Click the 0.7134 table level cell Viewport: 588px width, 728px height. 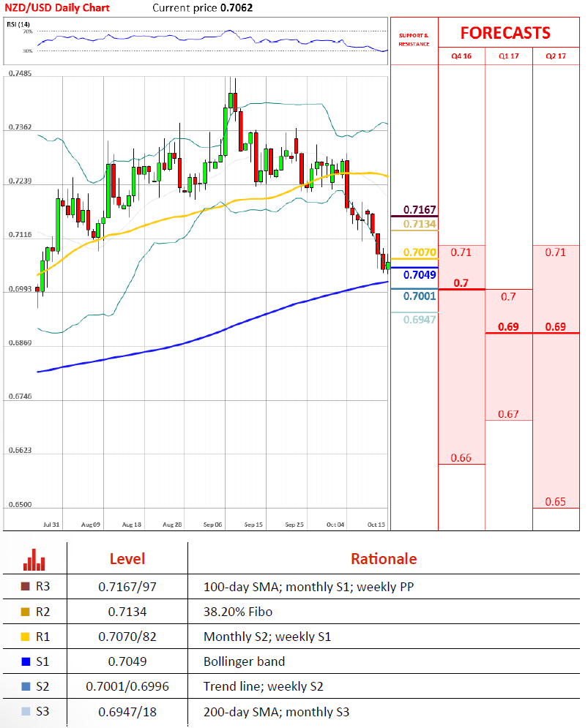127,612
